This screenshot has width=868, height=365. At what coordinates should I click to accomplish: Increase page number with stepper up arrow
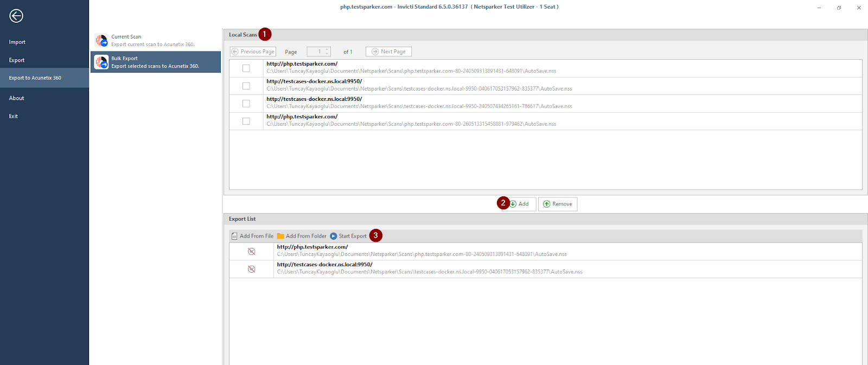tap(327, 49)
